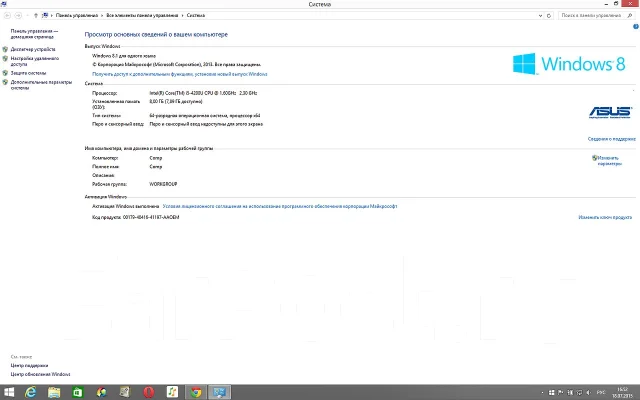Screen dimensions: 640x400
Task: Open 'Настройка удаленного доступа' link
Action: point(35,61)
